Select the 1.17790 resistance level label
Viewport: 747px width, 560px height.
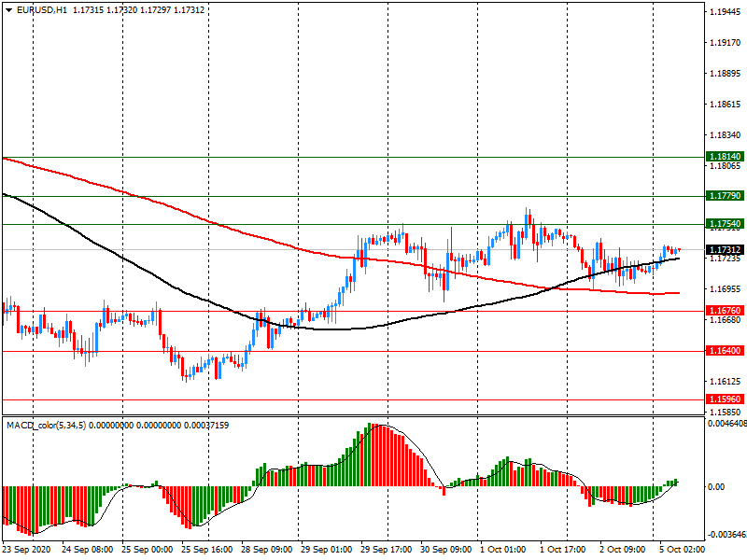pos(725,196)
